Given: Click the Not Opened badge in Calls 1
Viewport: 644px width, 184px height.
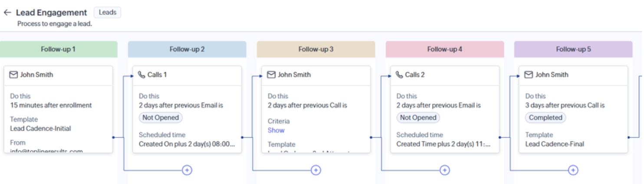Looking at the screenshot, I should (161, 117).
